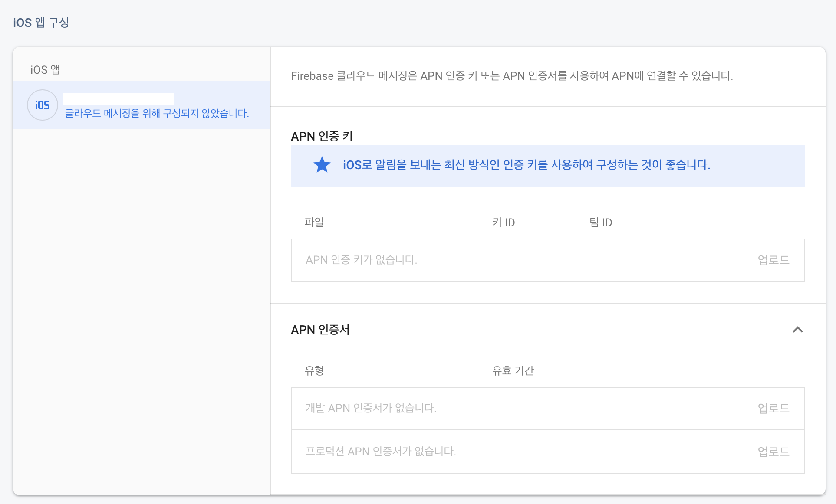Screen dimensions: 836x504
Task: Click the 키 ID column header
Action: pos(504,223)
